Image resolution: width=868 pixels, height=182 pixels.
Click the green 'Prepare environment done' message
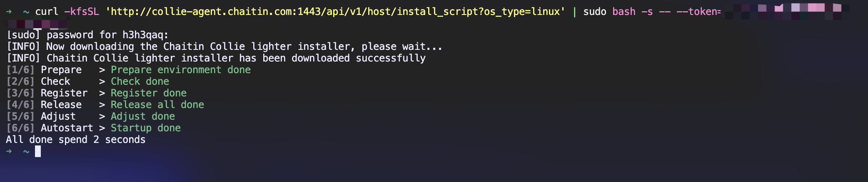coord(181,70)
